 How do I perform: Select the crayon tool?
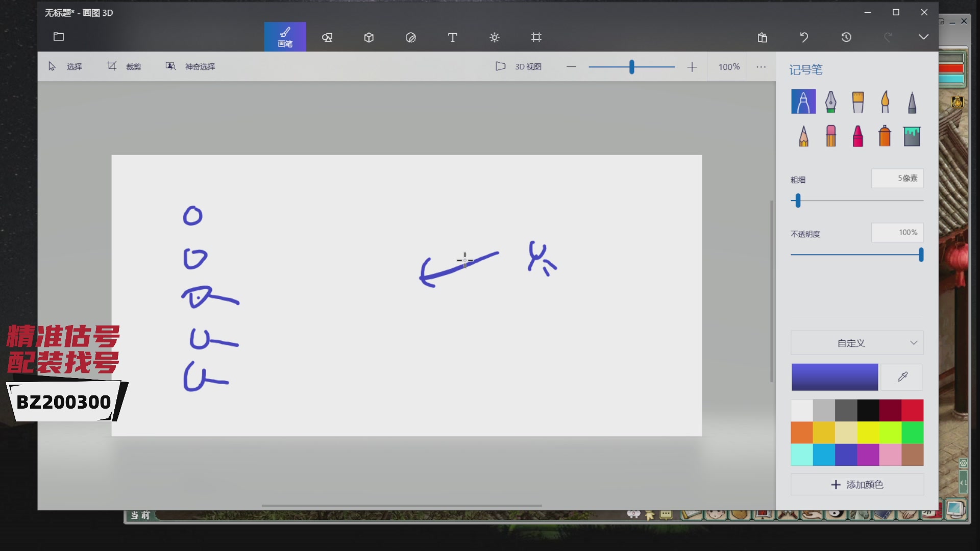click(857, 136)
